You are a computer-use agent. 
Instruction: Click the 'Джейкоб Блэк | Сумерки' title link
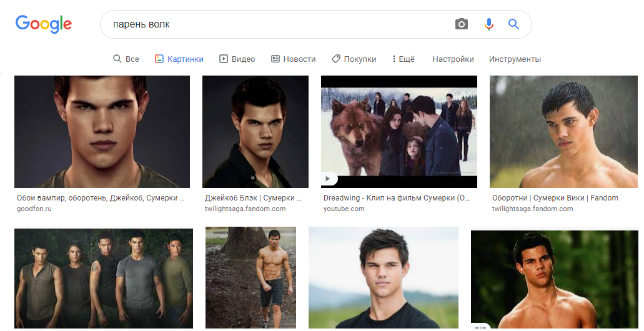click(x=253, y=198)
